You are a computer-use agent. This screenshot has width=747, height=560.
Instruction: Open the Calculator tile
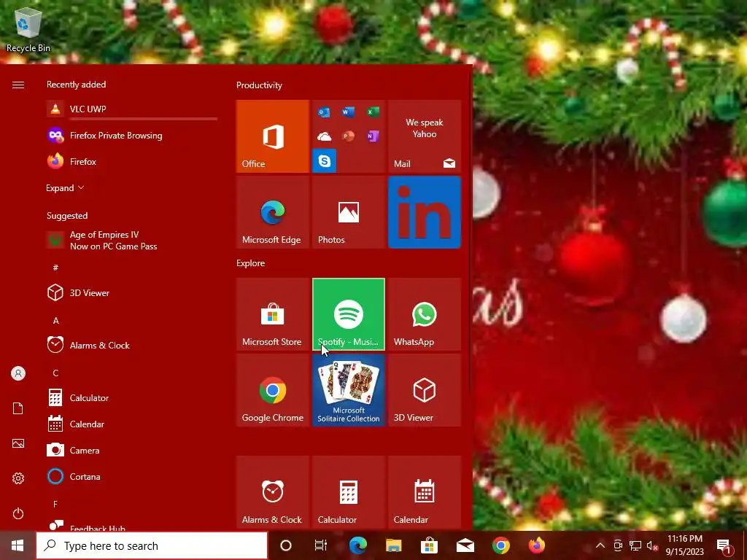coord(349,492)
